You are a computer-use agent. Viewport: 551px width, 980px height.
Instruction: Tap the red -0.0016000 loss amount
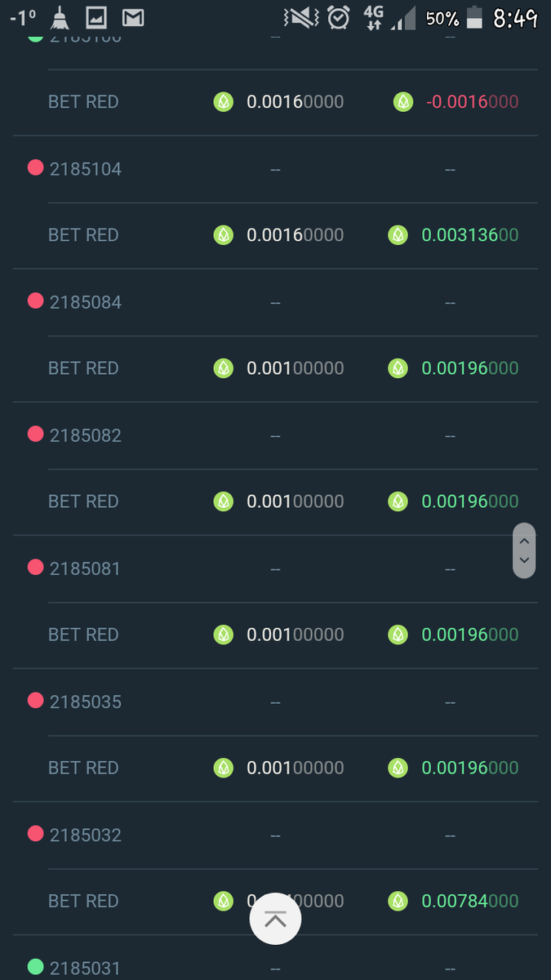click(x=472, y=102)
